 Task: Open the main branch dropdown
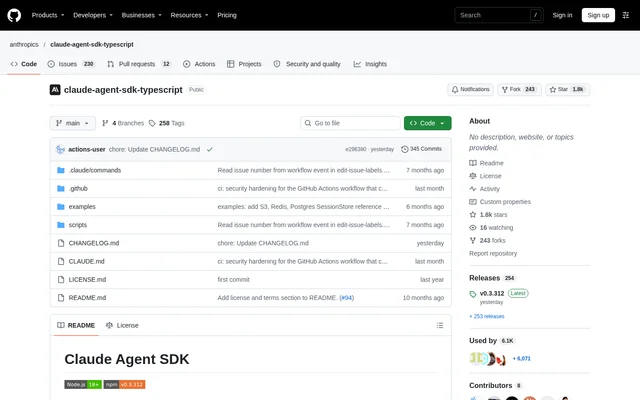coord(73,123)
